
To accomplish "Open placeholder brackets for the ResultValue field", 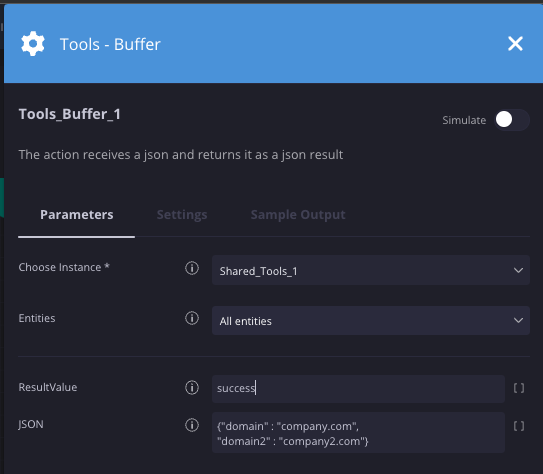I will tap(519, 388).
